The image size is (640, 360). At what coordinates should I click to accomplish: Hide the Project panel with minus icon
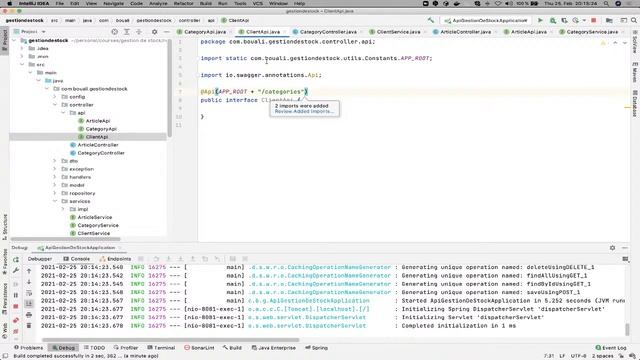coord(167,31)
